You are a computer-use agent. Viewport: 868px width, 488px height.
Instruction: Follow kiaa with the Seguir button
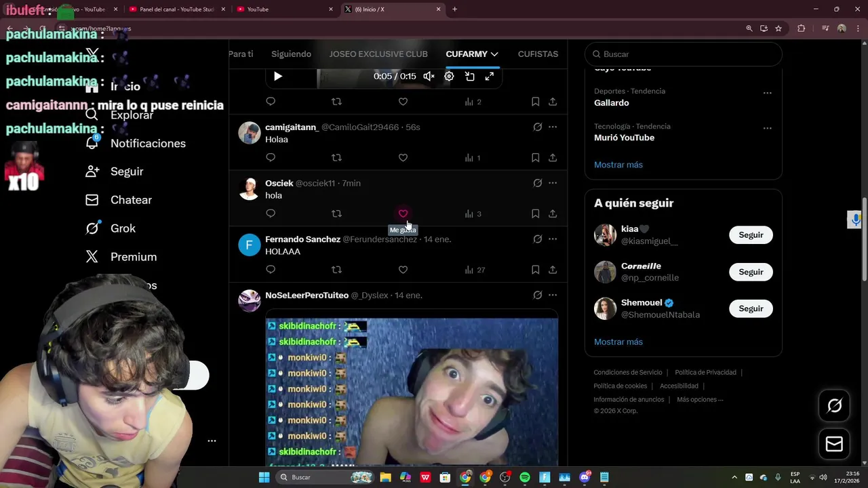[751, 235]
